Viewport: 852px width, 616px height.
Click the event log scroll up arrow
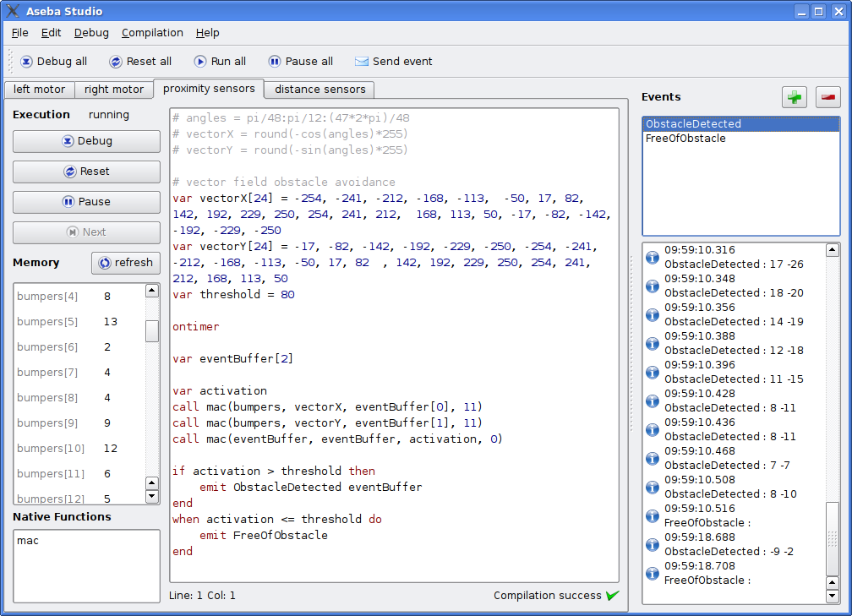pos(832,250)
